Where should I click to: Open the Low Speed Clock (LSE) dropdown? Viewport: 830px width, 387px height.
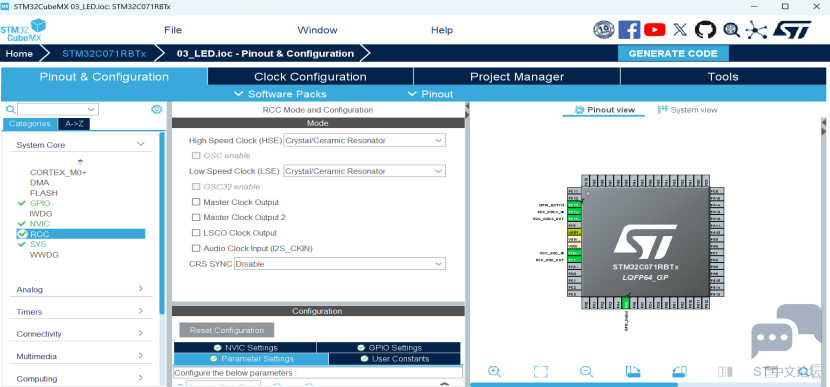[365, 171]
